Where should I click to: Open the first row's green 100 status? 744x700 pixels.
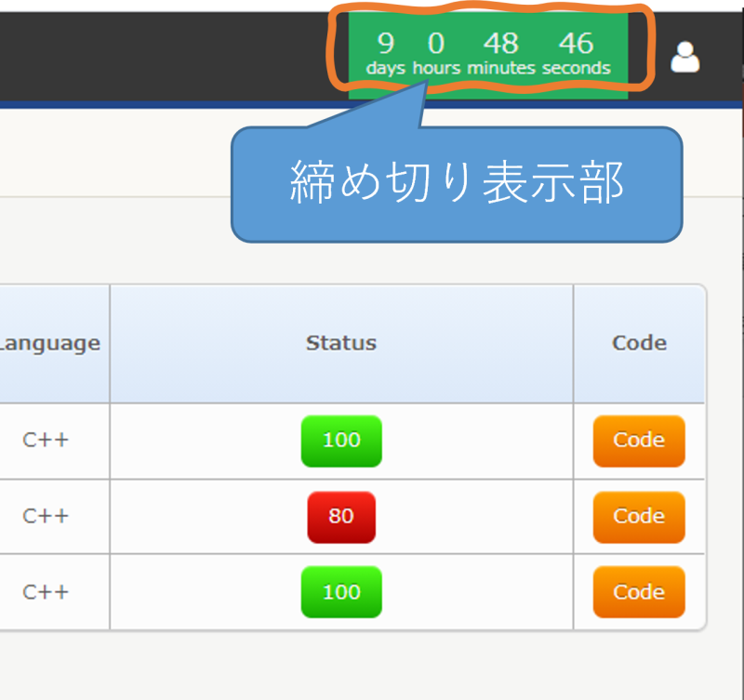[341, 441]
